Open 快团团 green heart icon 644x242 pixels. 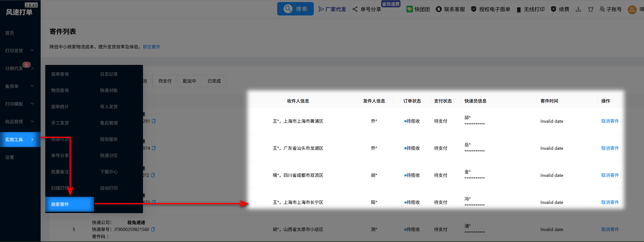pos(409,9)
